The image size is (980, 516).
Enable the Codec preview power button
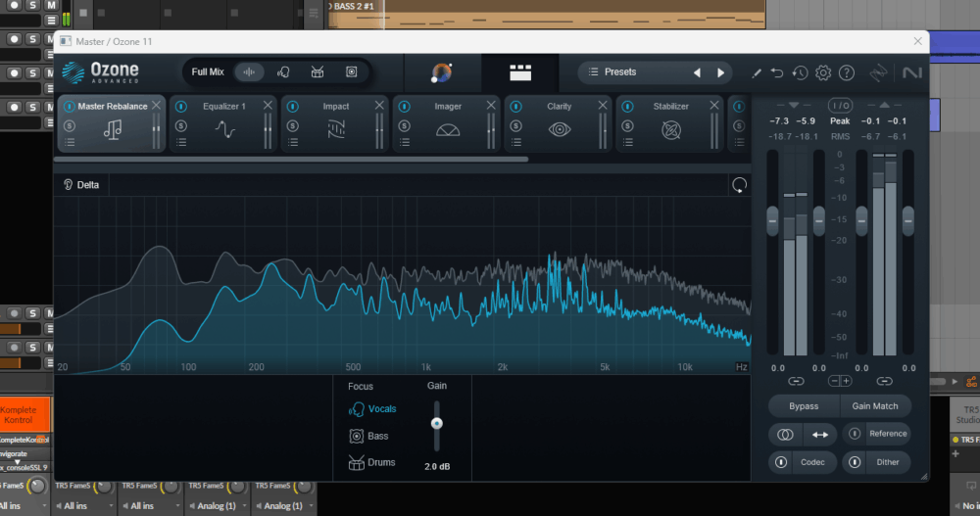(781, 462)
